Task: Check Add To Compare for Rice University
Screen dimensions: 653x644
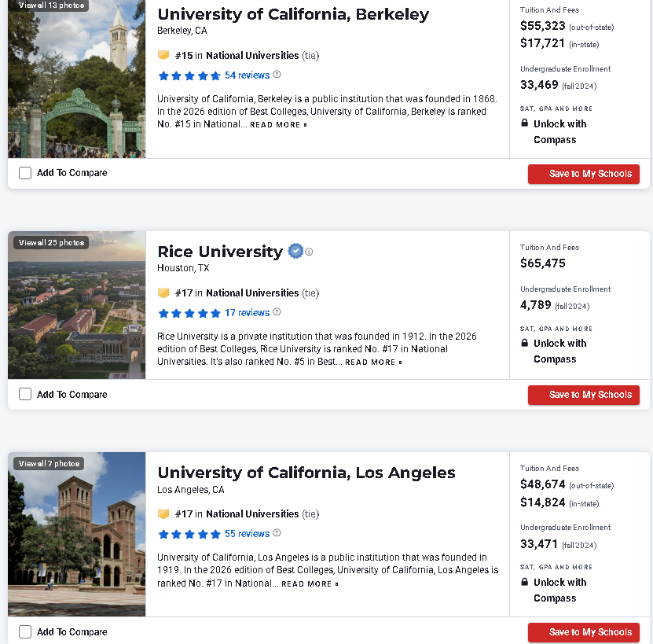Action: tap(25, 394)
